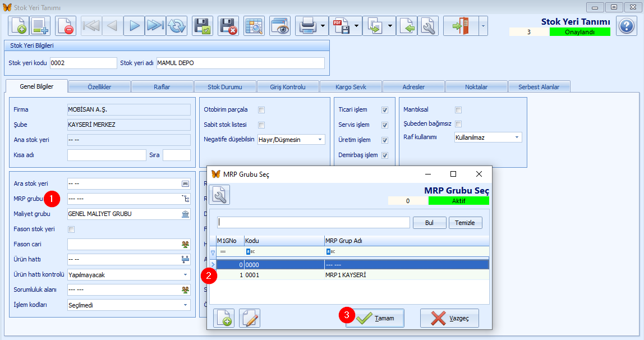Click the refresh arrows toolbar icon
Image resolution: width=644 pixels, height=340 pixels.
(x=177, y=26)
